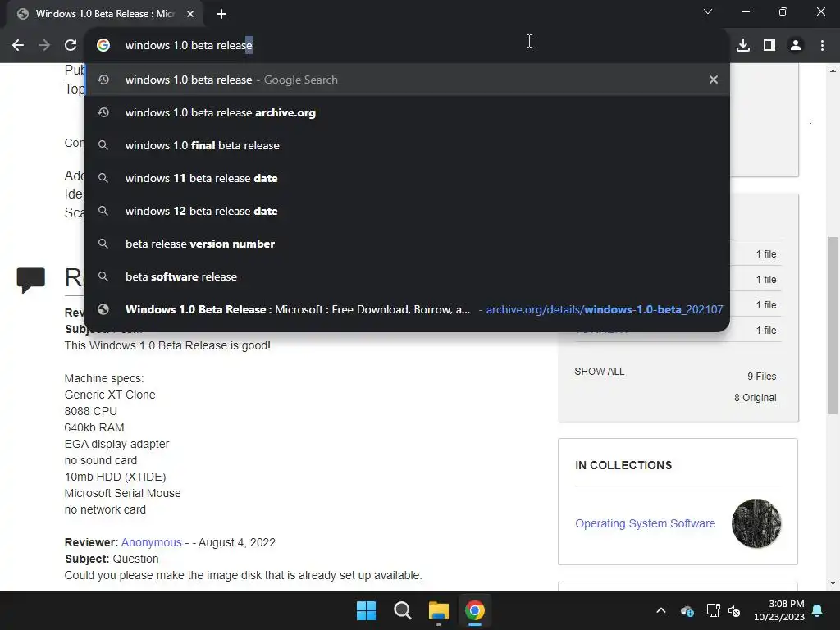The height and width of the screenshot is (630, 840).
Task: Click the globe icon beside the archive.org details suggestion
Action: [x=103, y=309]
